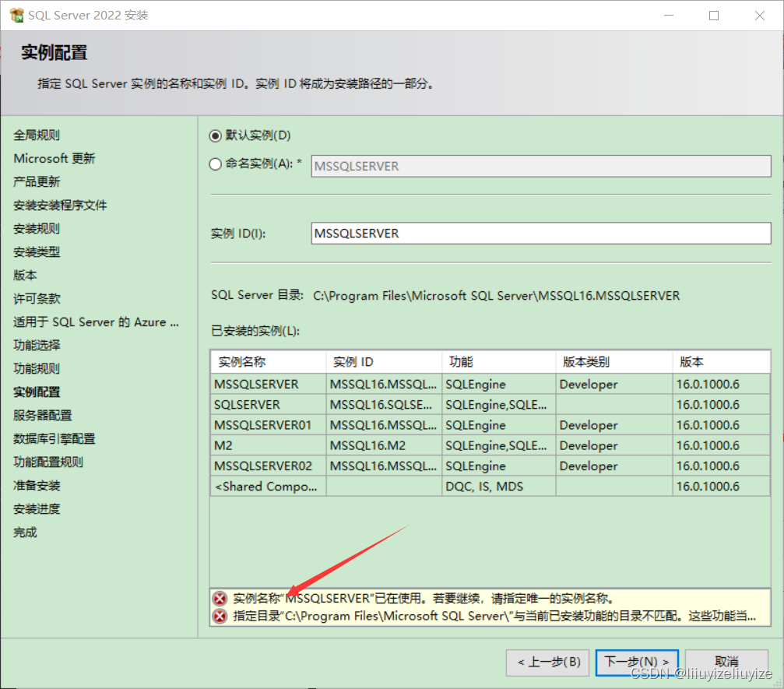Select the 命名实例(A) radio button
784x689 pixels.
tap(216, 164)
